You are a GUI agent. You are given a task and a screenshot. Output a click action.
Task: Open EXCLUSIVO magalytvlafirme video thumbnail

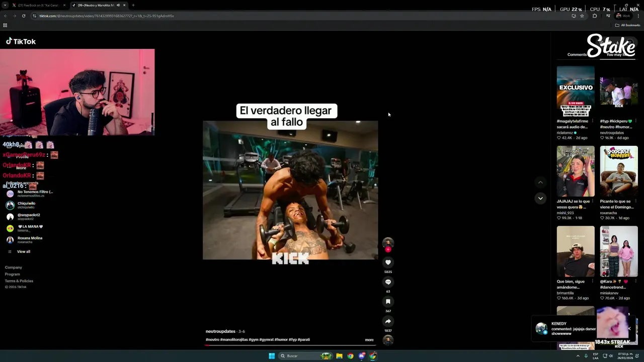click(576, 92)
